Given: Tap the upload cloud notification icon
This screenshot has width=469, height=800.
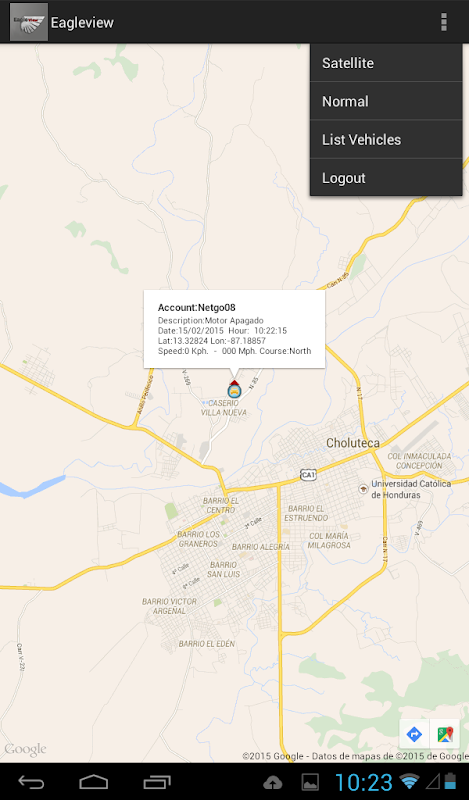Looking at the screenshot, I should pyautogui.click(x=273, y=782).
